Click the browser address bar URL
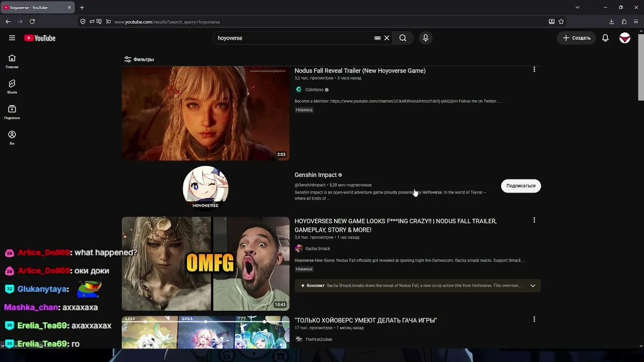This screenshot has width=644, height=362. [167, 22]
